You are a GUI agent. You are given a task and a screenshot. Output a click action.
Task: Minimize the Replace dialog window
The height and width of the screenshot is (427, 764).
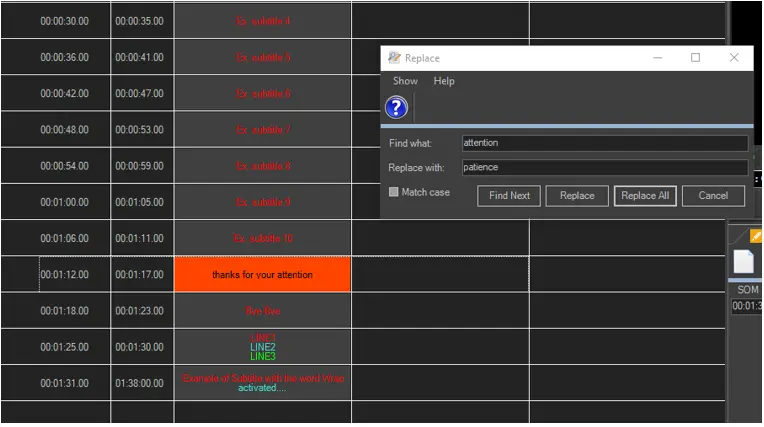657,58
